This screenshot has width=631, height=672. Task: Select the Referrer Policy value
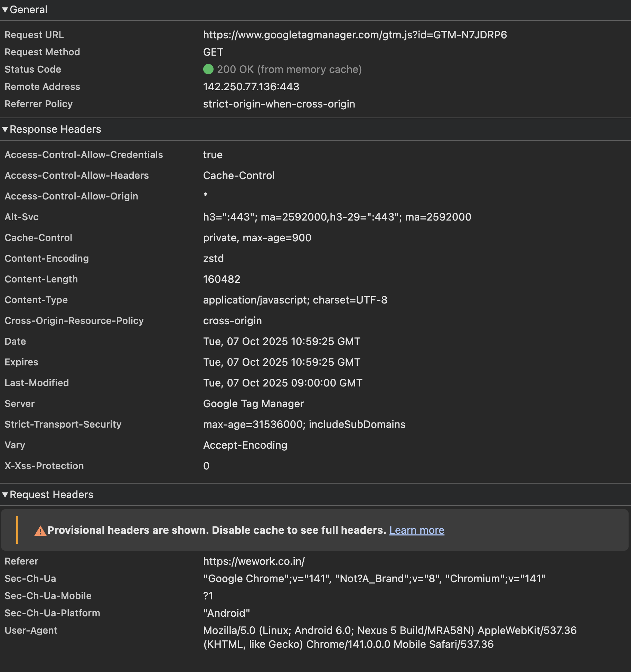click(279, 104)
